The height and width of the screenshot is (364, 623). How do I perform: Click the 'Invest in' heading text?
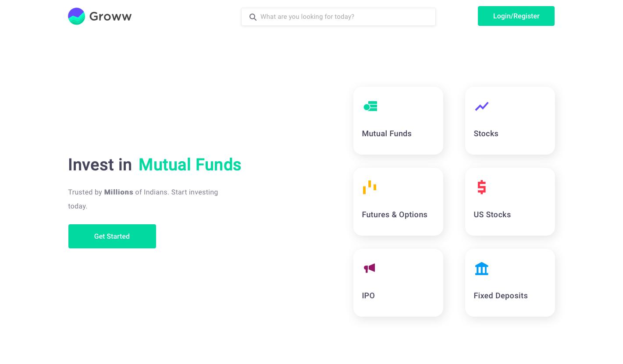coord(100,165)
